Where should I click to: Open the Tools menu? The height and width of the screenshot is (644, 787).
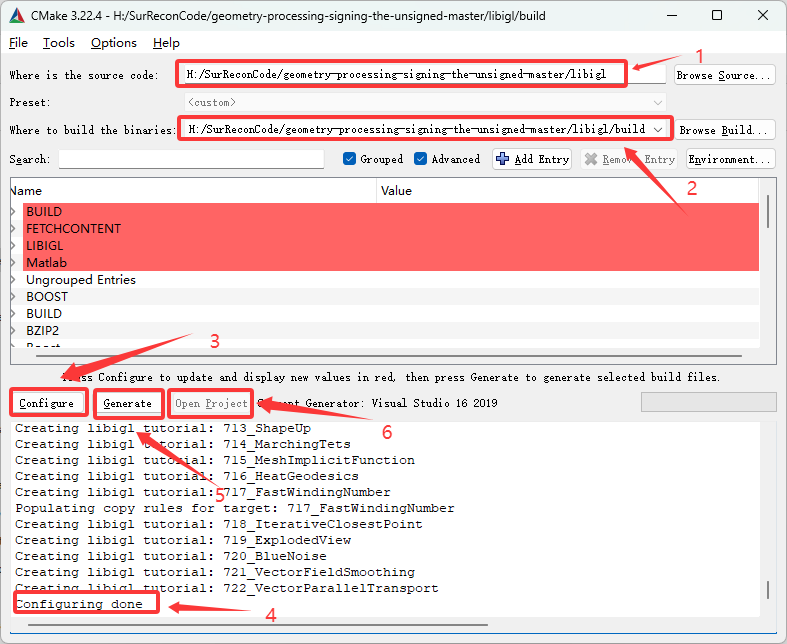[x=59, y=43]
